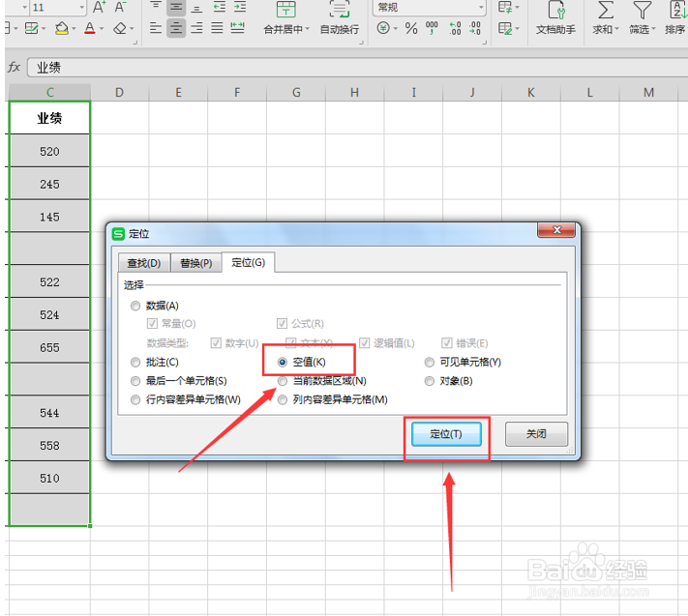
Task: Decrease decimal places
Action: (475, 28)
